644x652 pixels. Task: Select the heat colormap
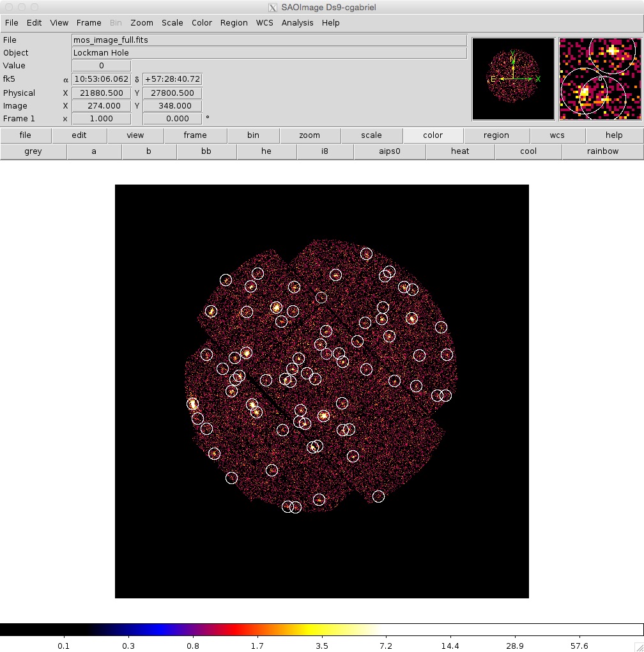click(460, 151)
